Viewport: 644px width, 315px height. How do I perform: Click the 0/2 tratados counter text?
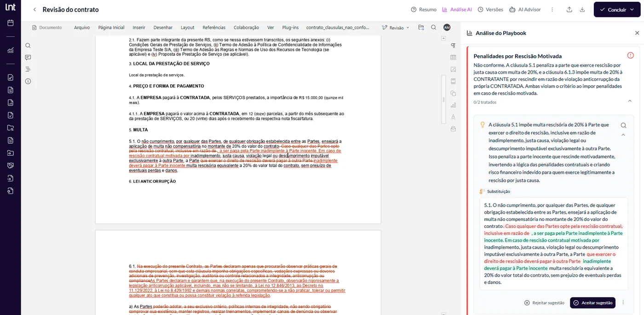coord(485,102)
